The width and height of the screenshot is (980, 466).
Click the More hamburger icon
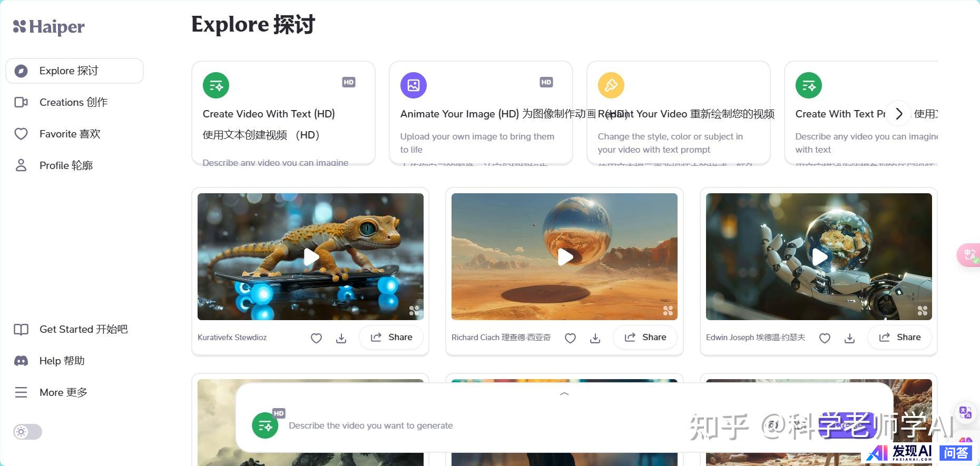point(21,392)
